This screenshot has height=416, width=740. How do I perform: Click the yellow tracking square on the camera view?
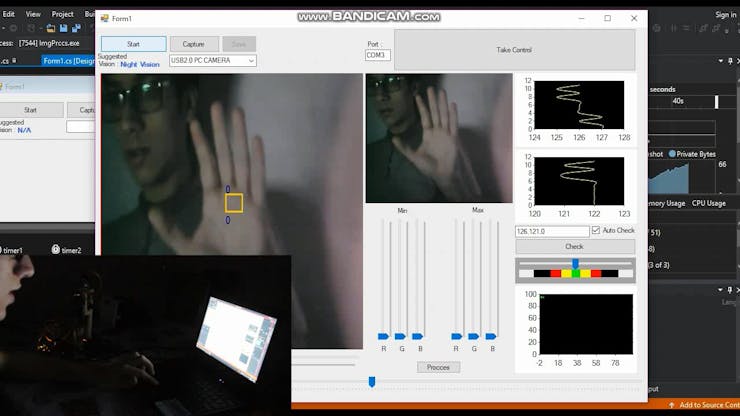click(x=234, y=203)
